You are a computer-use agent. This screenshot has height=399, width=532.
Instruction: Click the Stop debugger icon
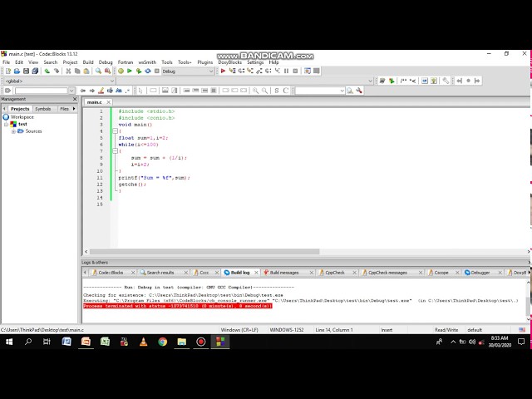pos(295,71)
